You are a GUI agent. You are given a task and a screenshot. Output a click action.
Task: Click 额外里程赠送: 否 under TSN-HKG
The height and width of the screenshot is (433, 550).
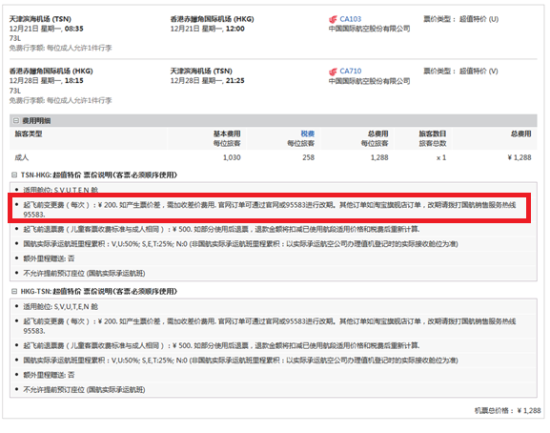click(x=49, y=259)
